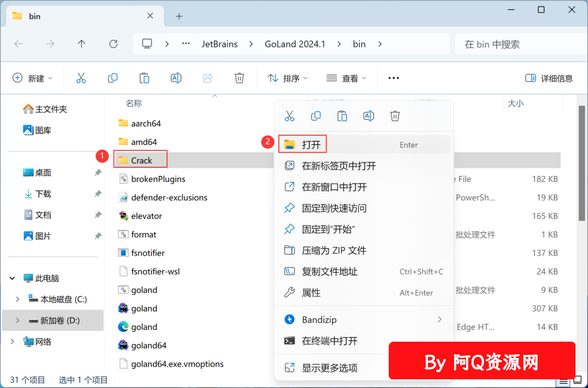Go forward with the right arrow
Viewport: 588px width, 388px height.
coord(50,44)
